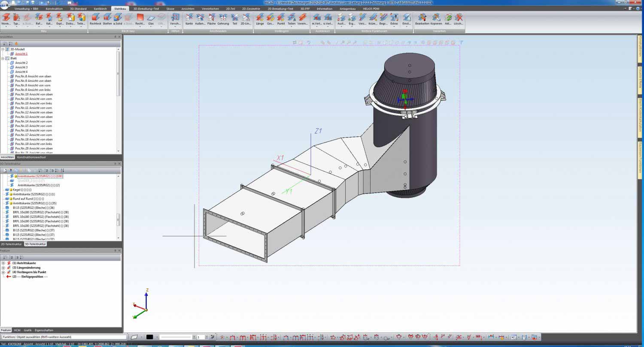The height and width of the screenshot is (347, 644).
Task: Open the Eigenschaften tab at the bottom
Action: (44, 330)
